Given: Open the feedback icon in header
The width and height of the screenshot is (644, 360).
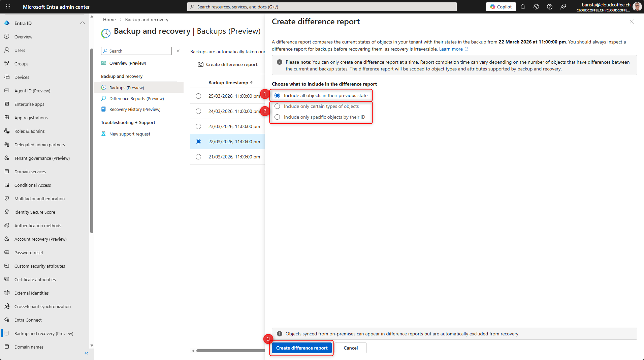Looking at the screenshot, I should point(563,7).
